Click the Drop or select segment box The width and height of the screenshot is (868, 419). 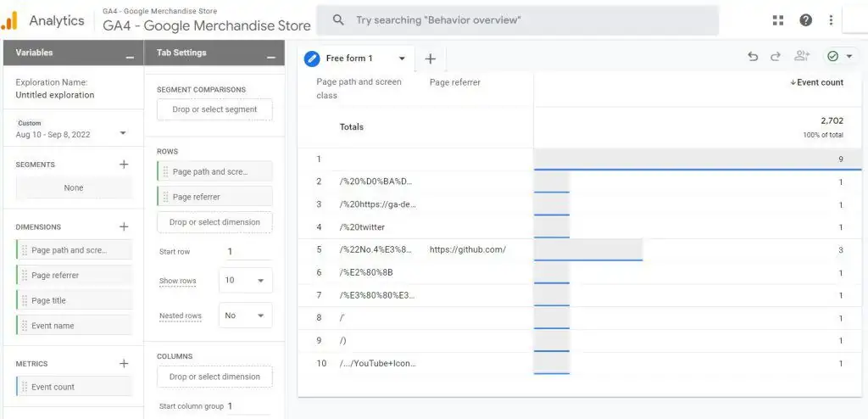pos(214,109)
